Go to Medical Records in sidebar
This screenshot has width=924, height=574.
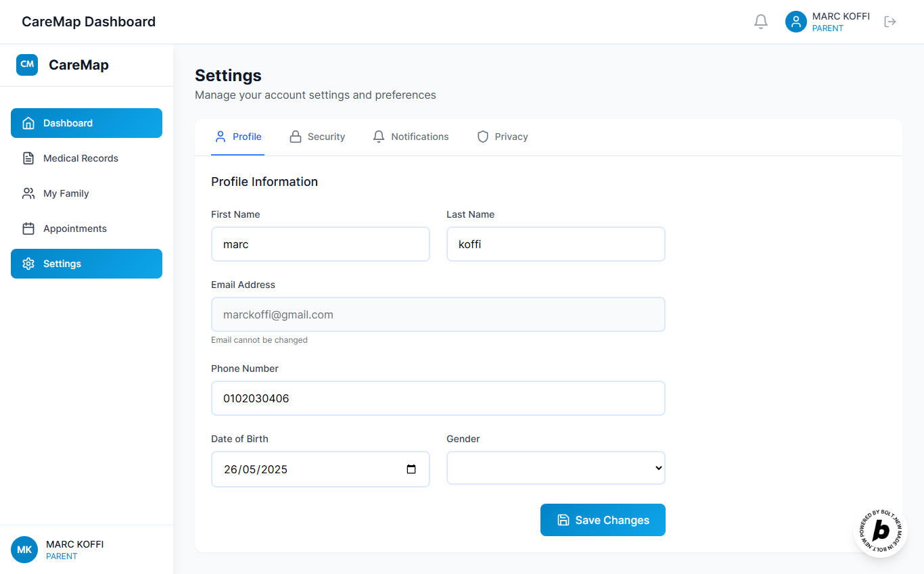80,158
